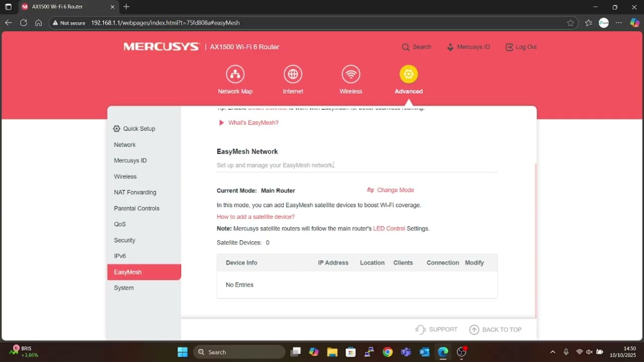Screen dimensions: 644x362
Task: Click the MERCUSYS logo
Action: point(162,47)
